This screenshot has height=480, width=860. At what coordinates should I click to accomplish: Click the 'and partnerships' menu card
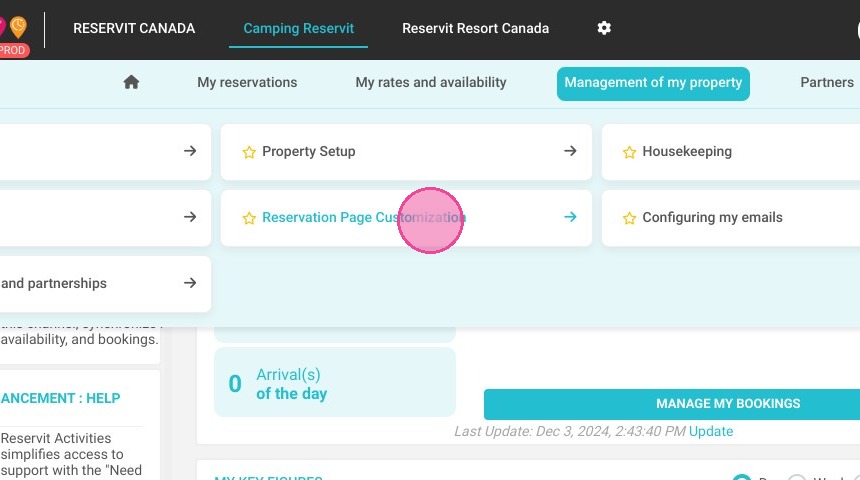[105, 284]
